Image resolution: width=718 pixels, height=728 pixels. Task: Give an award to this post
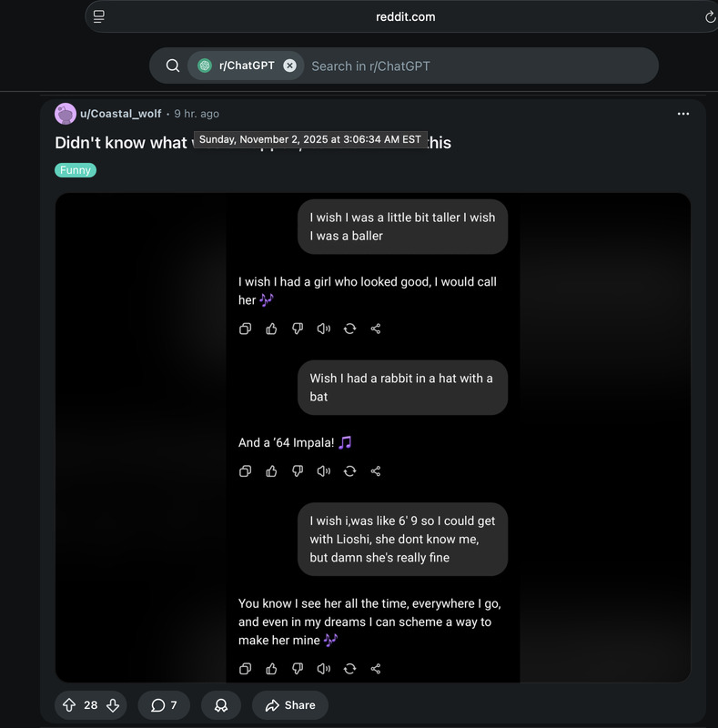220,705
